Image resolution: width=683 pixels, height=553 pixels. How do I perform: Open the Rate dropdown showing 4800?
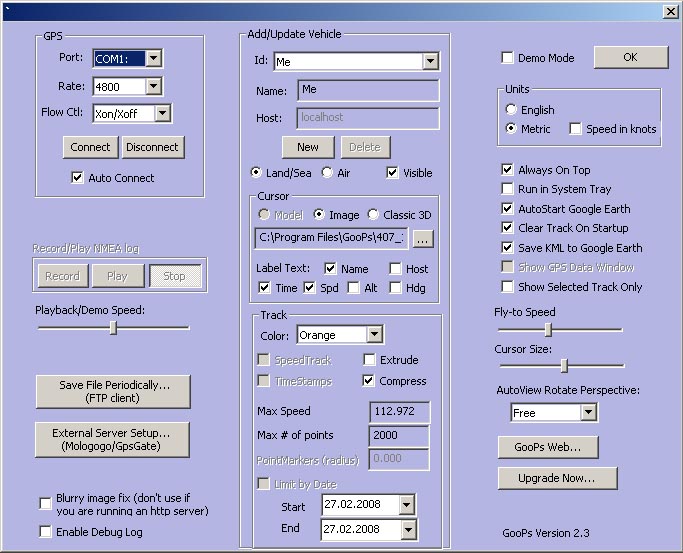pyautogui.click(x=153, y=86)
